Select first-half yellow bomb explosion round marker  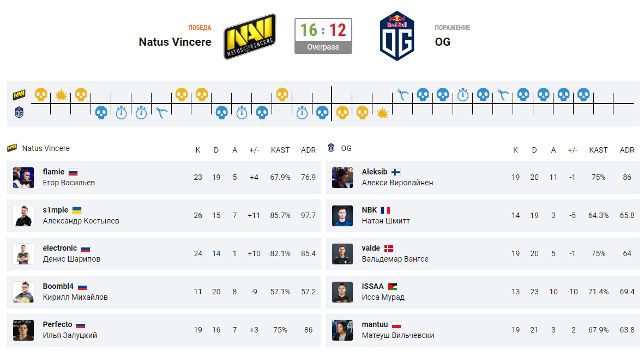[61, 95]
